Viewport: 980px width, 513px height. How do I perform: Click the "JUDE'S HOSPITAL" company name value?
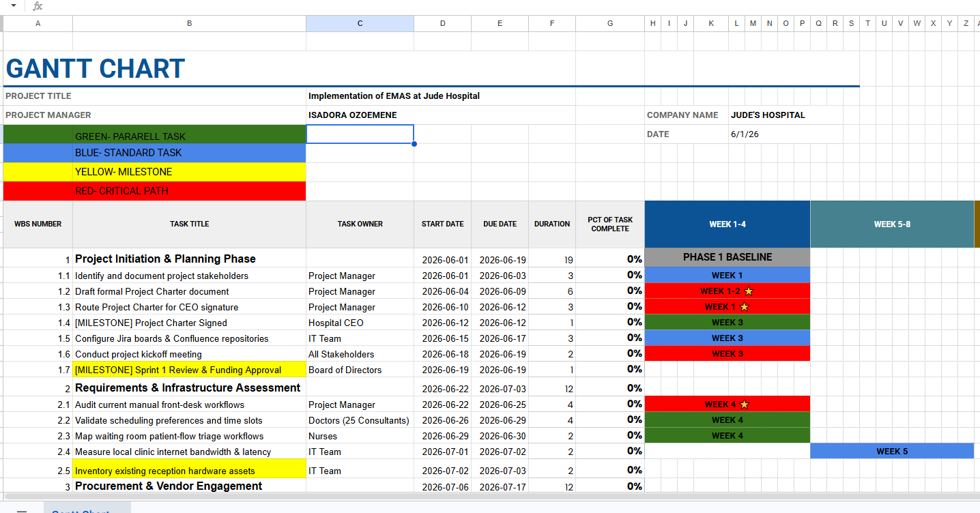[768, 115]
